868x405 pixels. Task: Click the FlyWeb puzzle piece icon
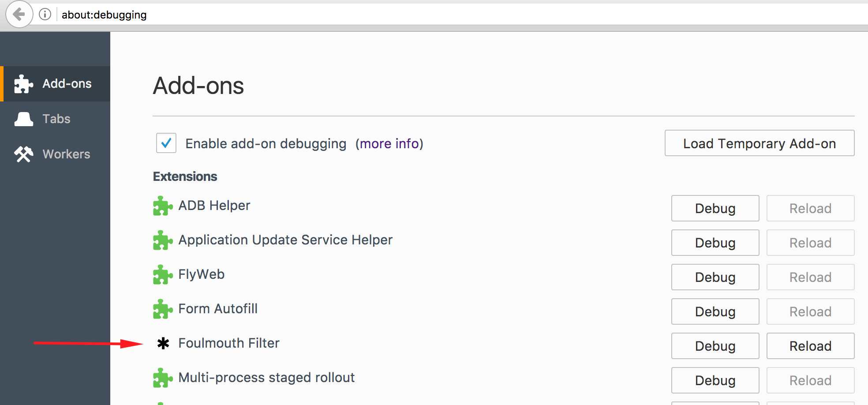point(163,275)
